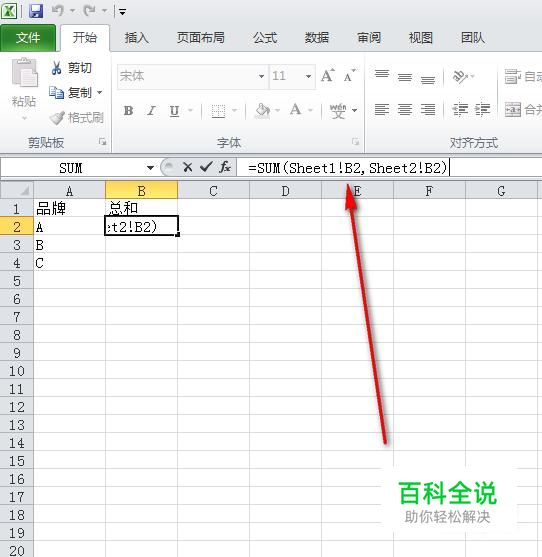Open the font name dropdown arrow
The width and height of the screenshot is (542, 557).
(262, 76)
